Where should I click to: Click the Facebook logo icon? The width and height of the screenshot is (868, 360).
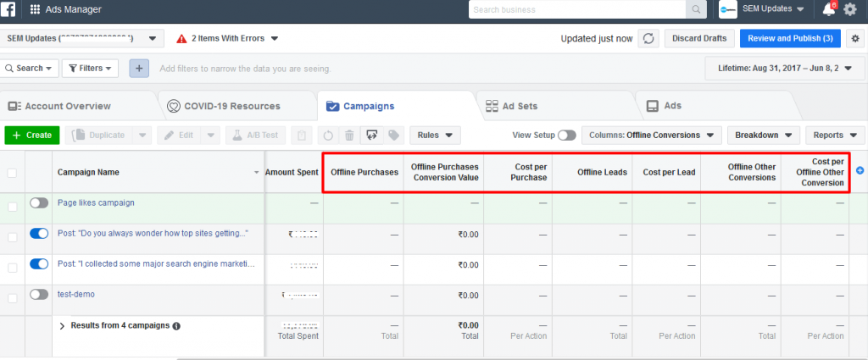(x=8, y=9)
